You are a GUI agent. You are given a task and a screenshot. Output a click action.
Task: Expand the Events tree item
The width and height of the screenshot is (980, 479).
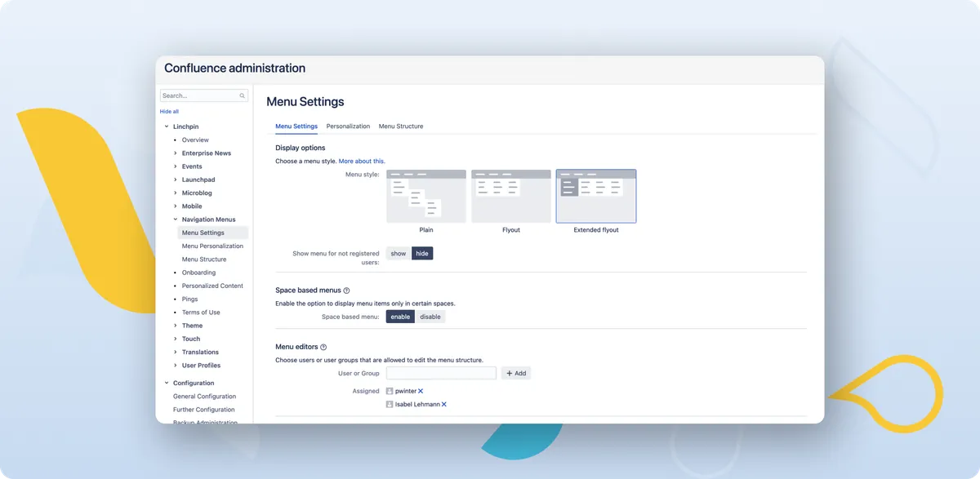[176, 166]
